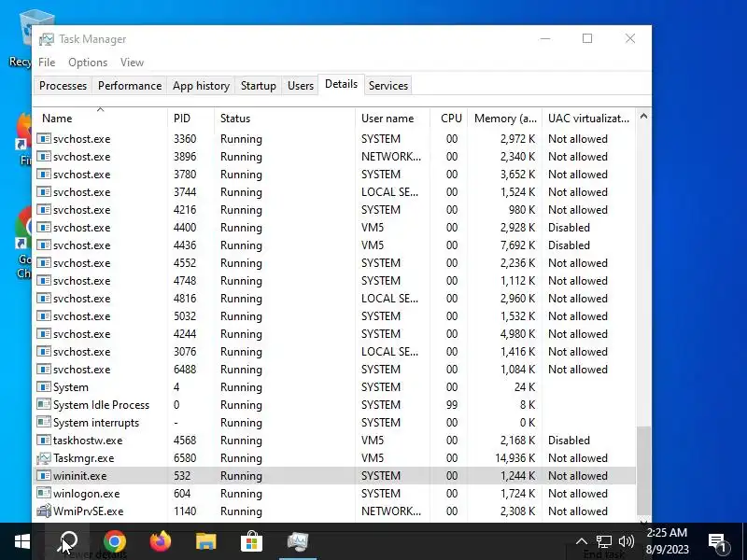Click icon of winlogon.exe row
The width and height of the screenshot is (747, 560).
[43, 494]
